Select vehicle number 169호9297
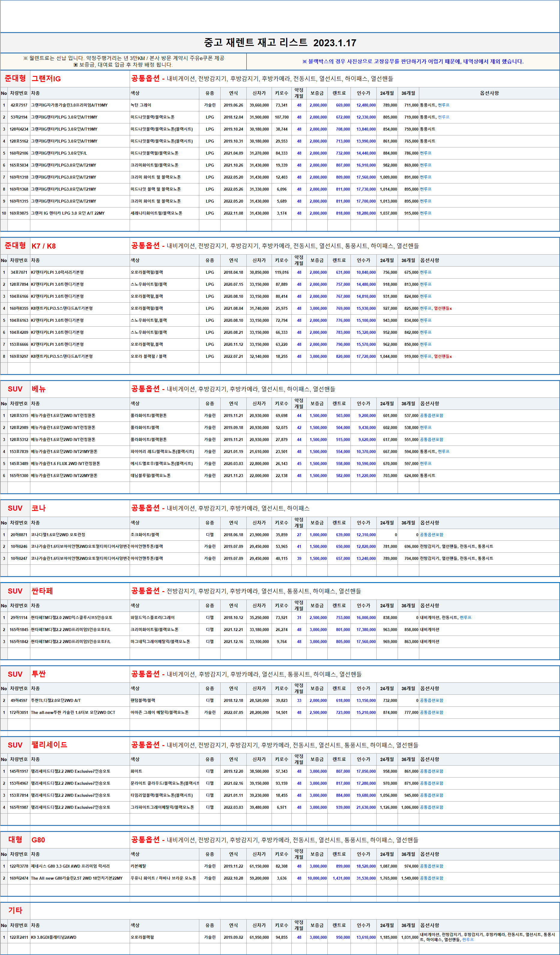 pyautogui.click(x=19, y=356)
